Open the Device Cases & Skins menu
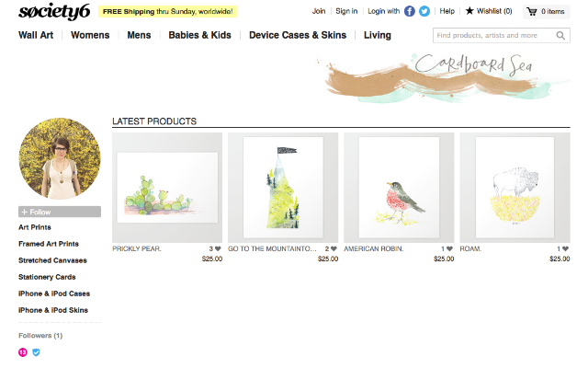Image resolution: width=588 pixels, height=368 pixels. point(298,35)
